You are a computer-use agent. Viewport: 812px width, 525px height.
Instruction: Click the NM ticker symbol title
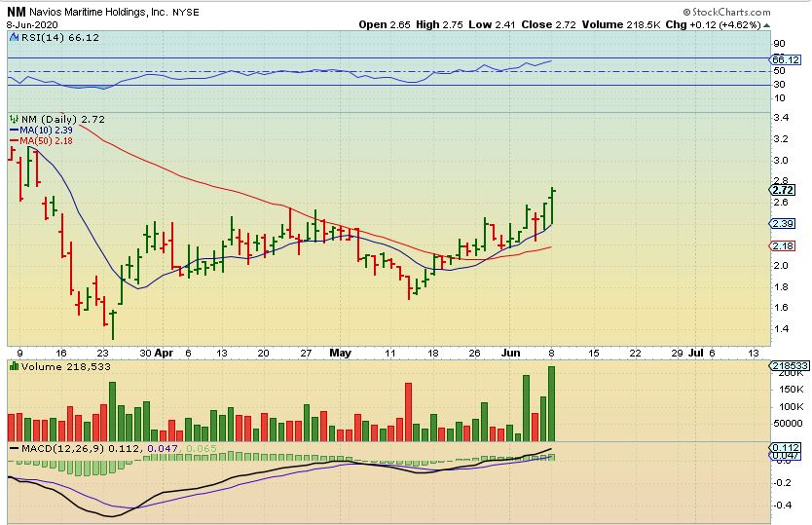[16, 12]
